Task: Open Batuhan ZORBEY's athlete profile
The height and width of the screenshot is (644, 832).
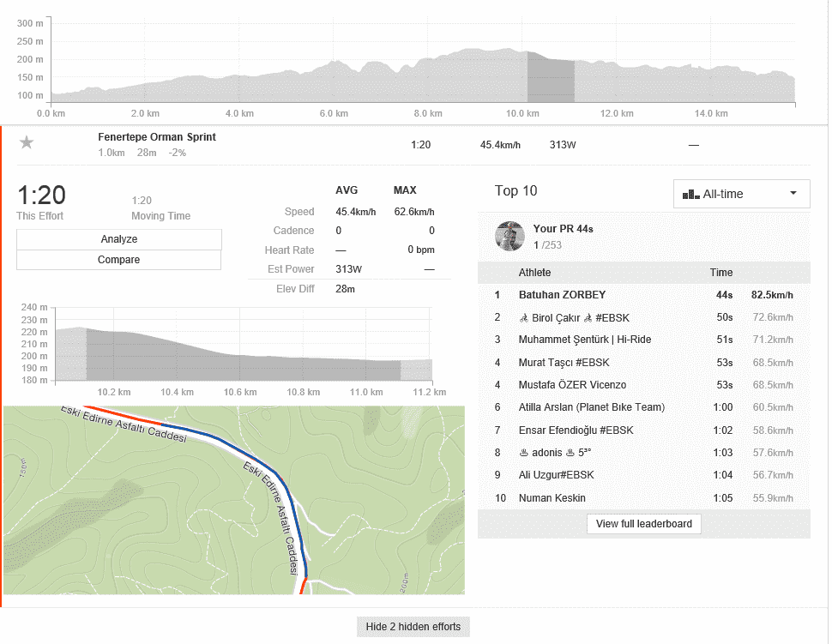Action: coord(562,295)
